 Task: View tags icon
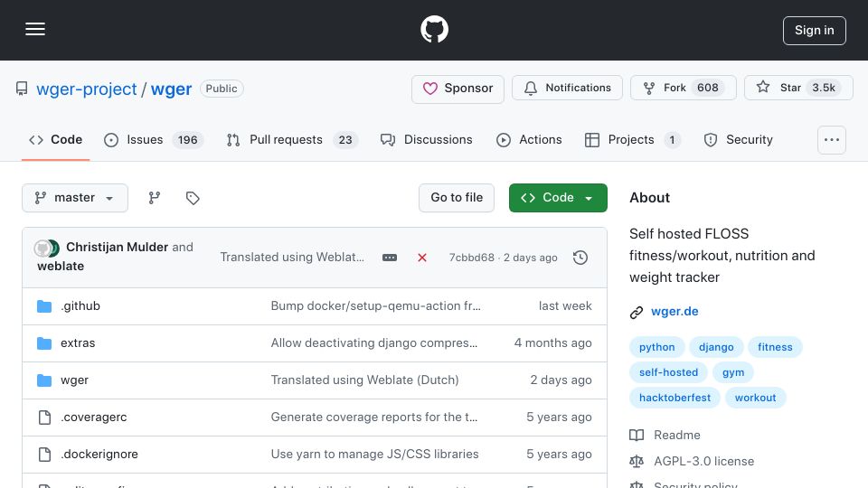point(193,198)
